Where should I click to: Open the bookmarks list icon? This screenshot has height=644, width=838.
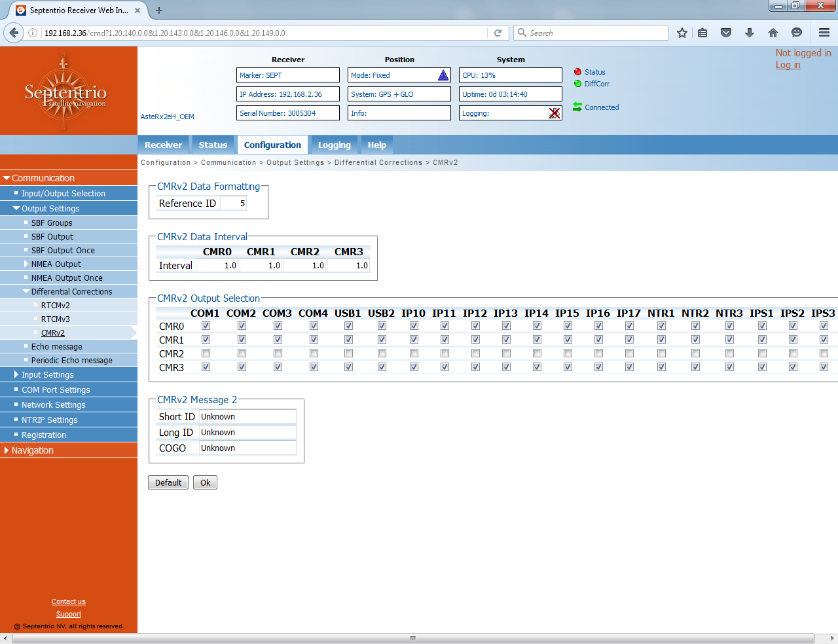pos(702,33)
